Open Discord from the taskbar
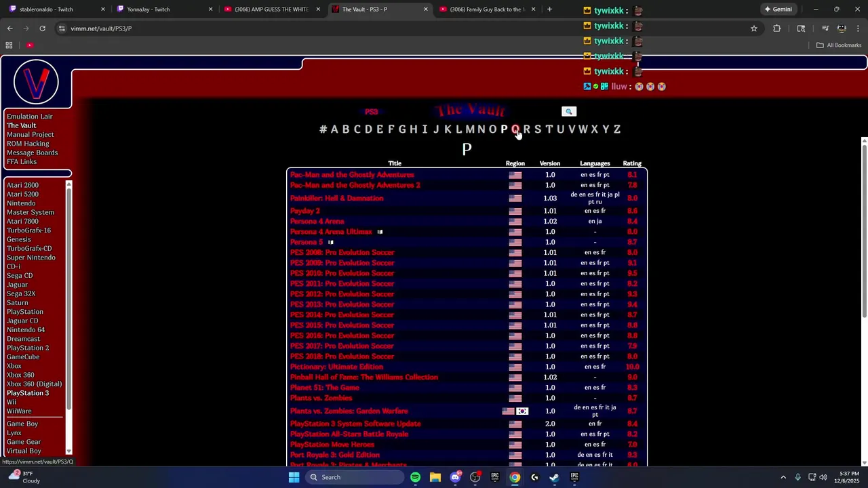The height and width of the screenshot is (488, 868). (x=455, y=477)
